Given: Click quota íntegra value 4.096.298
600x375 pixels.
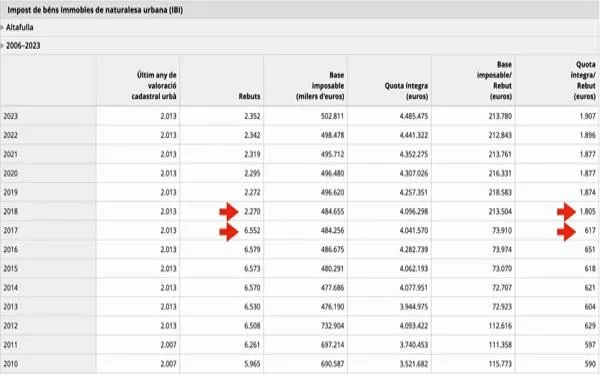Looking at the screenshot, I should pyautogui.click(x=414, y=212).
